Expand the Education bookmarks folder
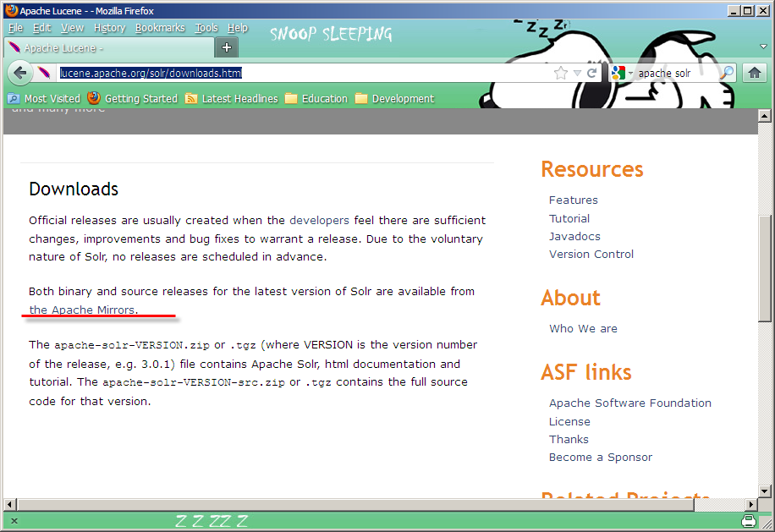Screen dimensions: 775x532 point(316,99)
